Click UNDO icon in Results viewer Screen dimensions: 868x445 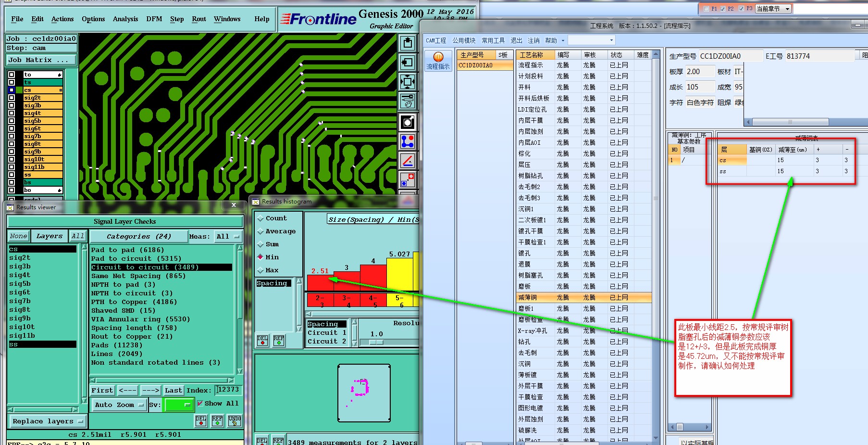coord(235,420)
